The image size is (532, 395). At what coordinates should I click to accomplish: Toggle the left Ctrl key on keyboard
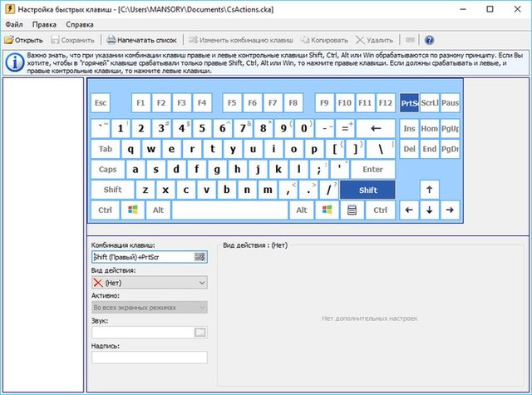point(106,210)
